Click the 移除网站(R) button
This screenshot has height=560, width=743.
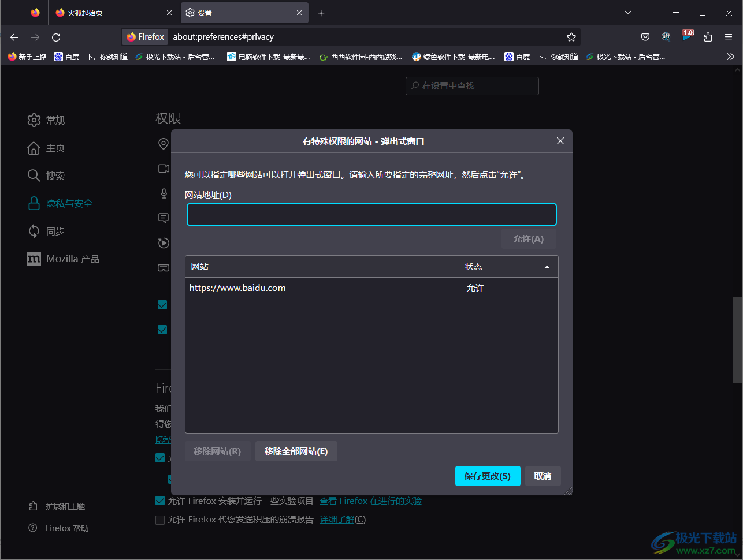217,451
